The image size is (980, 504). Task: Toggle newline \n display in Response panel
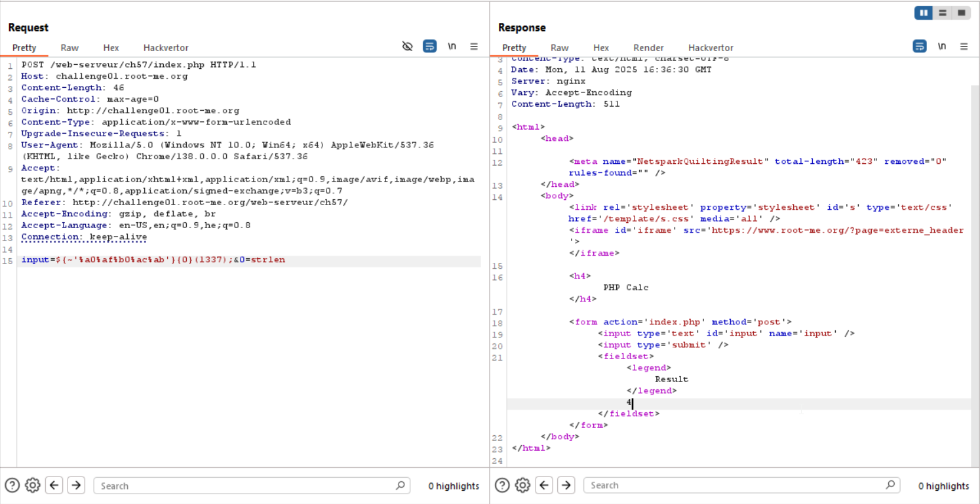pos(942,47)
